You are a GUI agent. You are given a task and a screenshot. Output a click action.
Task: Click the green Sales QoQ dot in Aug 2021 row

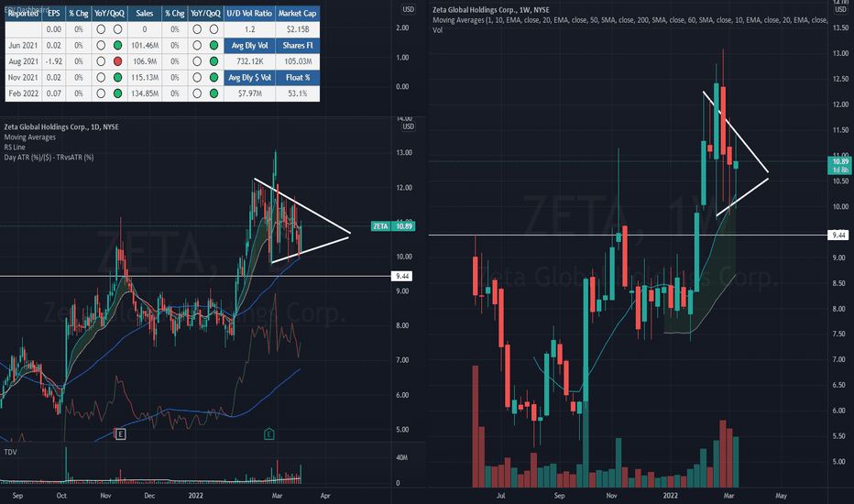(x=214, y=61)
